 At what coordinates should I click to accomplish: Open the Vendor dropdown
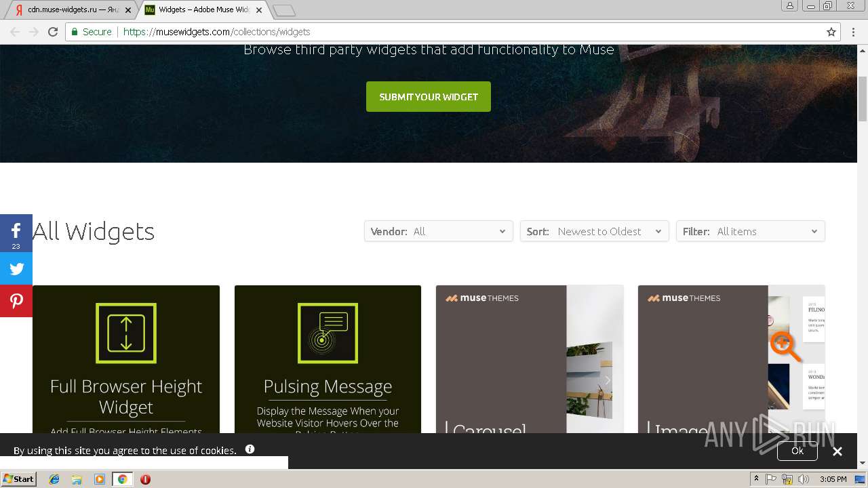pyautogui.click(x=438, y=231)
